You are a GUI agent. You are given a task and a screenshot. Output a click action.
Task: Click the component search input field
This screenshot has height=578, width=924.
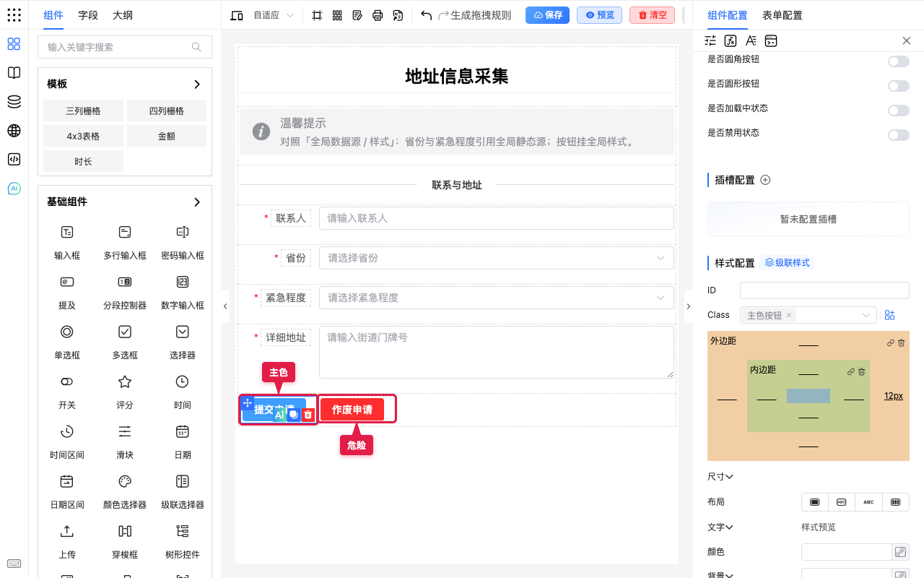[125, 47]
